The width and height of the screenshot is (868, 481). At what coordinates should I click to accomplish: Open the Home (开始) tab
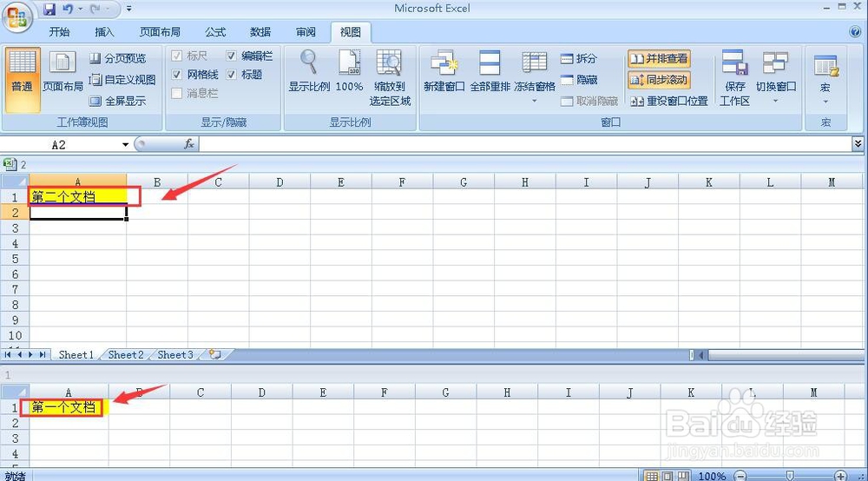(59, 32)
